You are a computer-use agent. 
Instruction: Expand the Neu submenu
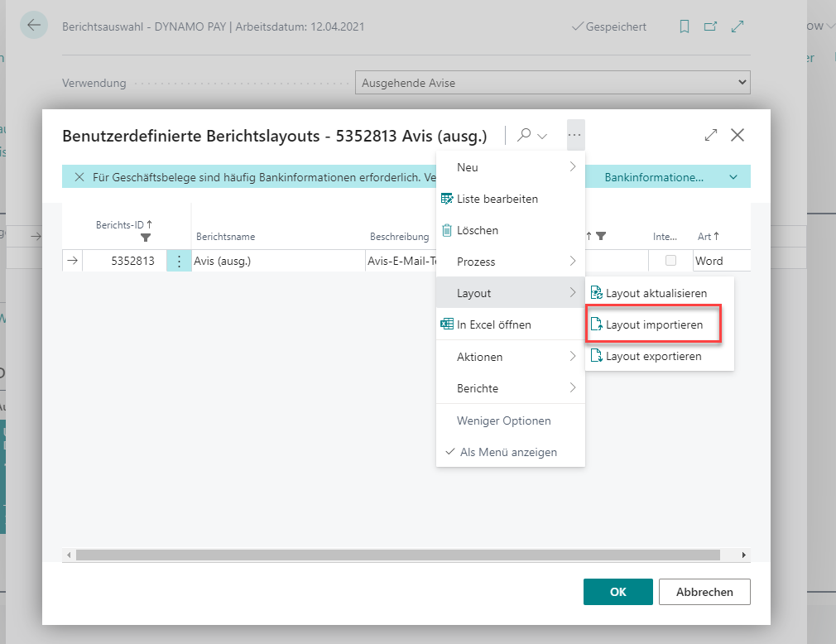point(510,167)
